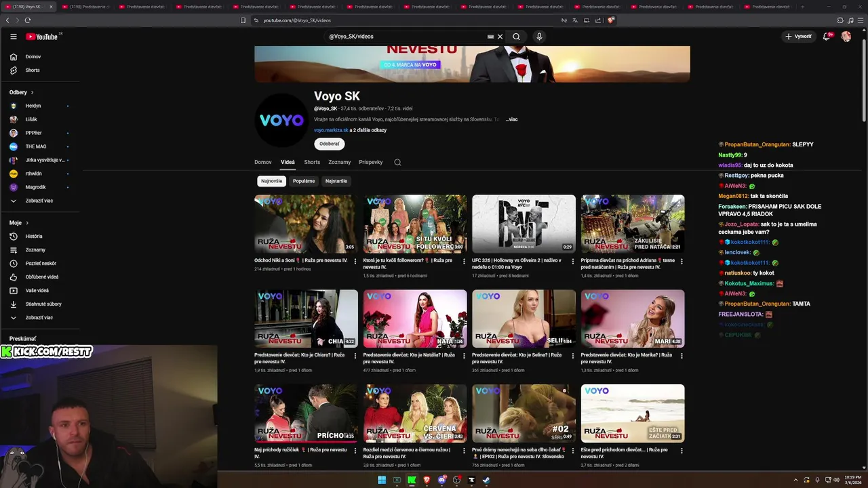
Task: Expand channel description with ...viac
Action: [x=511, y=119]
